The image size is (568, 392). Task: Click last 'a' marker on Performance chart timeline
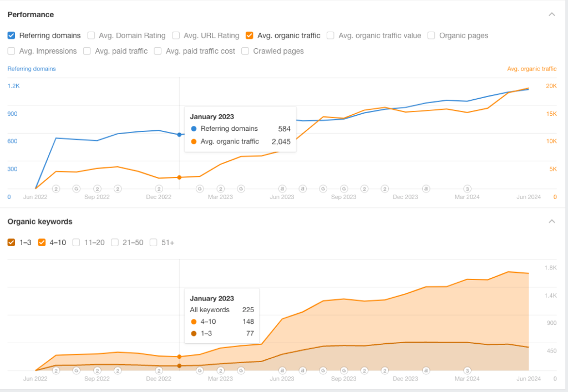(426, 189)
